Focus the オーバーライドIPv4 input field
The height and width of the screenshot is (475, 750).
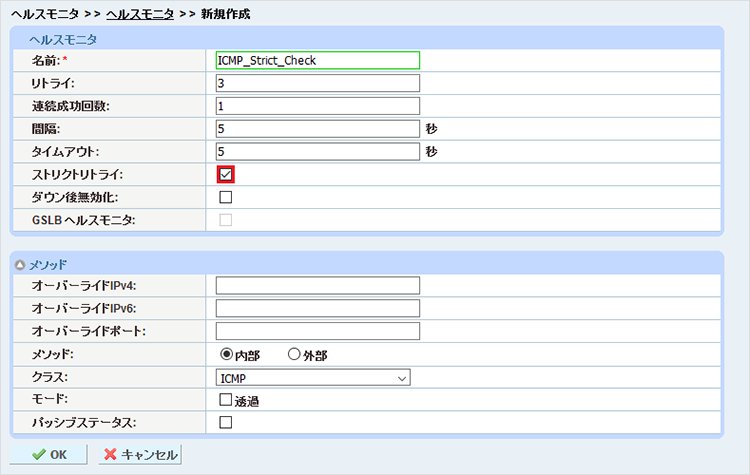(317, 286)
